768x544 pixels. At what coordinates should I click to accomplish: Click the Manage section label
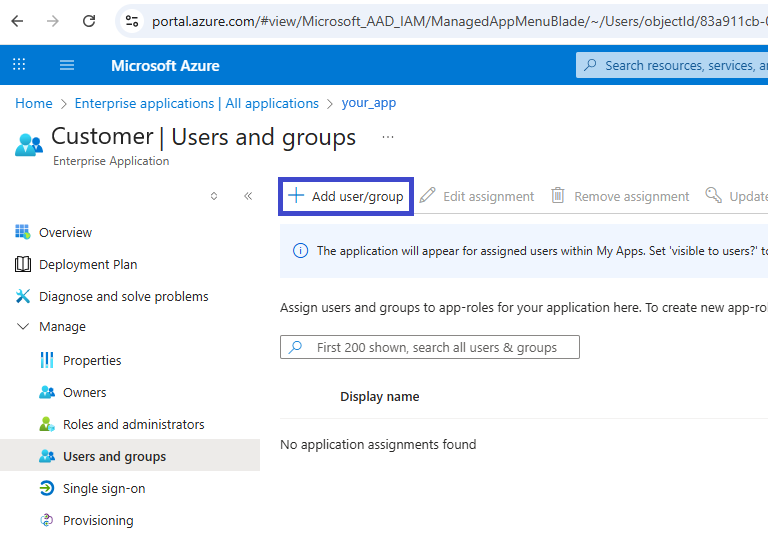coord(62,327)
